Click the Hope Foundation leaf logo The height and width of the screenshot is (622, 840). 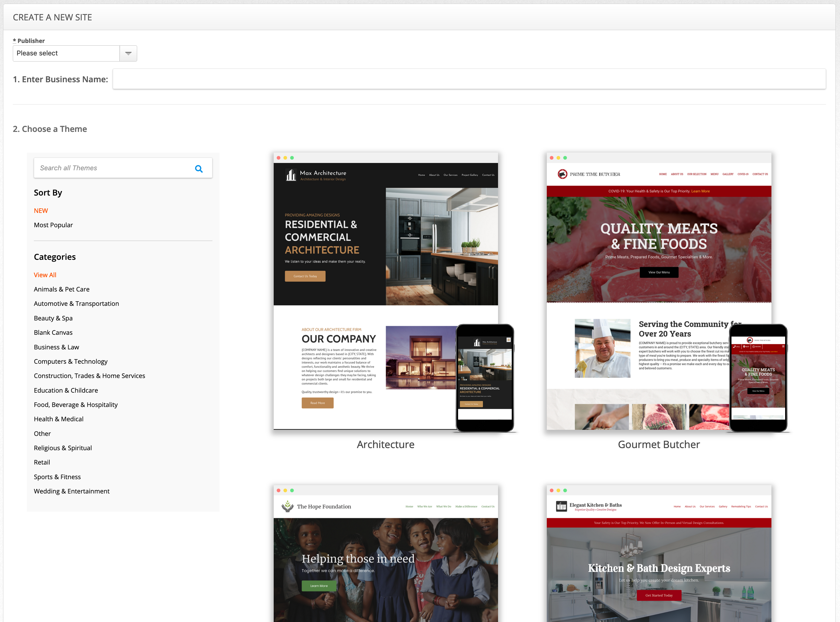click(x=287, y=507)
